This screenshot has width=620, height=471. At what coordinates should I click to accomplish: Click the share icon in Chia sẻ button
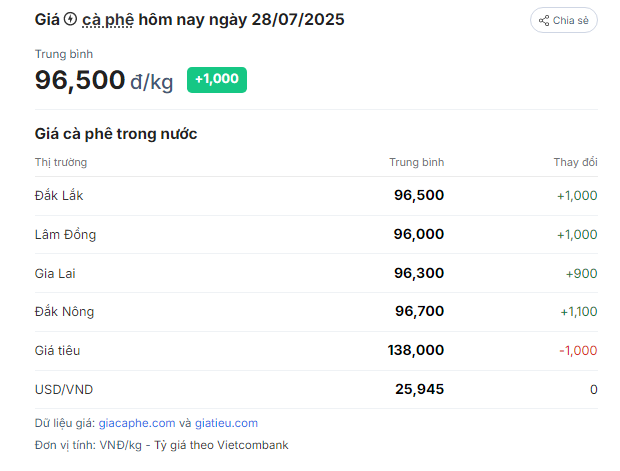point(544,21)
